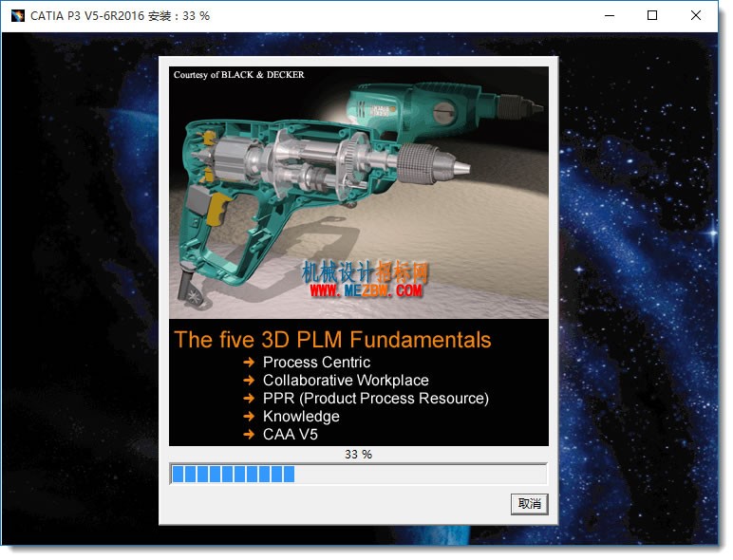This screenshot has width=733, height=560.
Task: Click the drill cutaway splash image
Action: (359, 193)
